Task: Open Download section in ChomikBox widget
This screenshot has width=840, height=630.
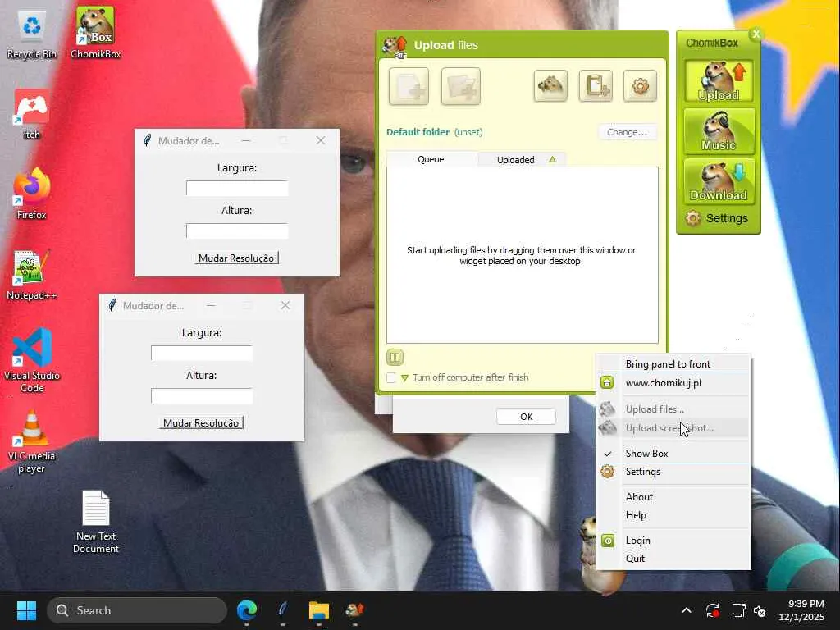Action: [719, 181]
